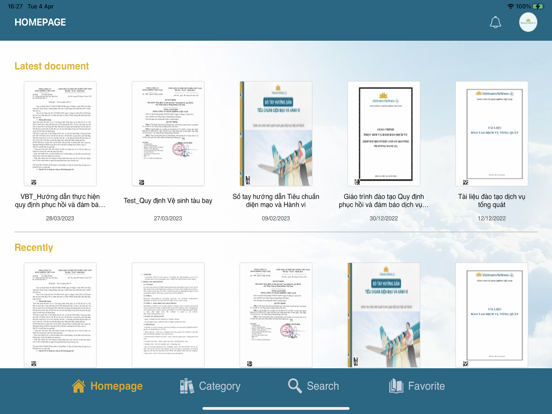Tap the iOS home indicator bar
The image size is (552, 414).
[276, 408]
